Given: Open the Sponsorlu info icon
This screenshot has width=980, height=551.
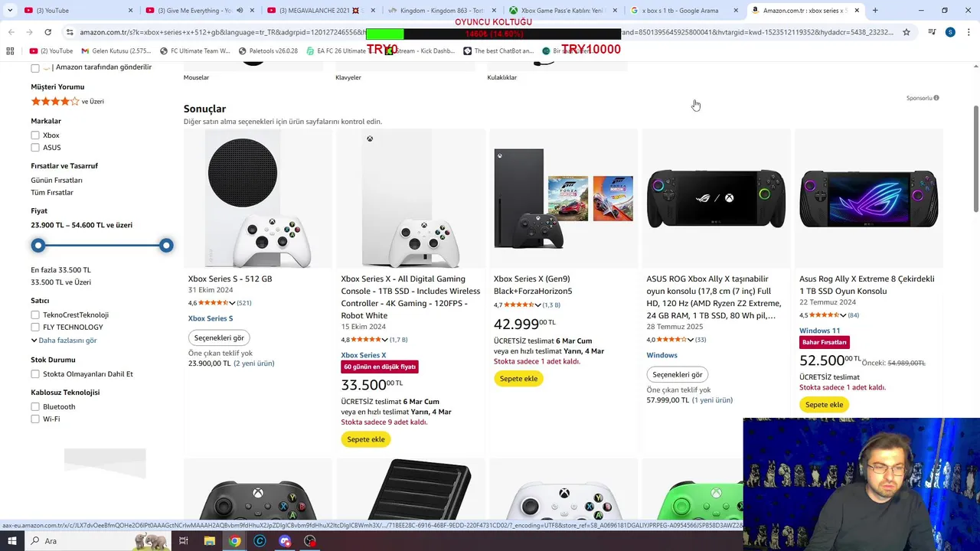Looking at the screenshot, I should (936, 98).
